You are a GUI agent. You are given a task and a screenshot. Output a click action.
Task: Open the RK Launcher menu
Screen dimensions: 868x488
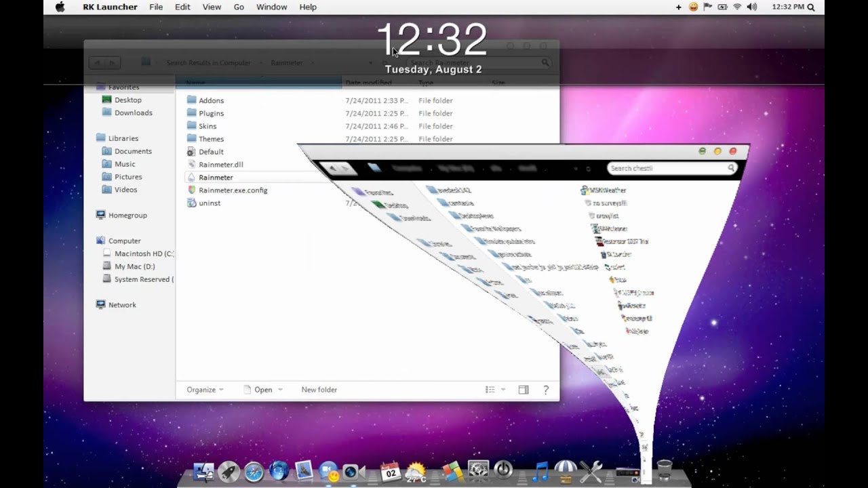pos(110,7)
